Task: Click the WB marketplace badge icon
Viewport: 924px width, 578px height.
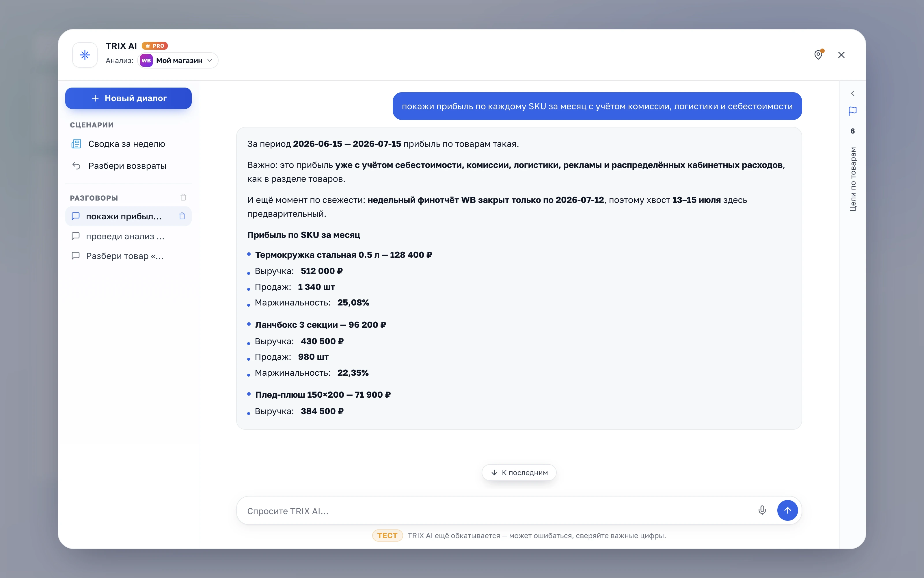Action: coord(146,60)
